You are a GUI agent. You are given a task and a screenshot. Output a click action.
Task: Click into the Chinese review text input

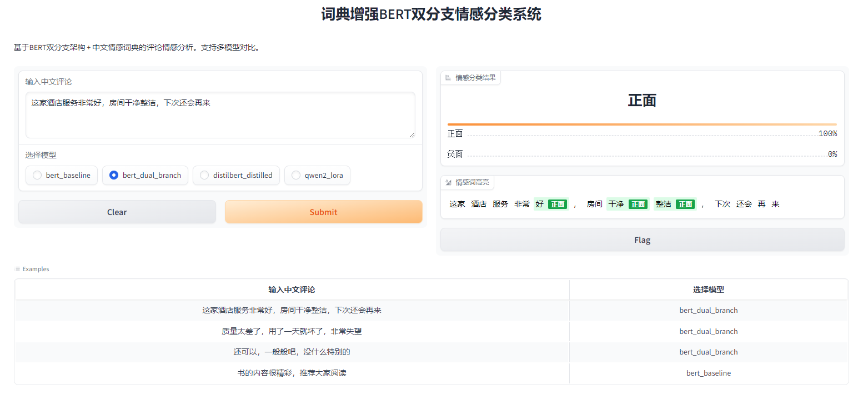point(220,115)
